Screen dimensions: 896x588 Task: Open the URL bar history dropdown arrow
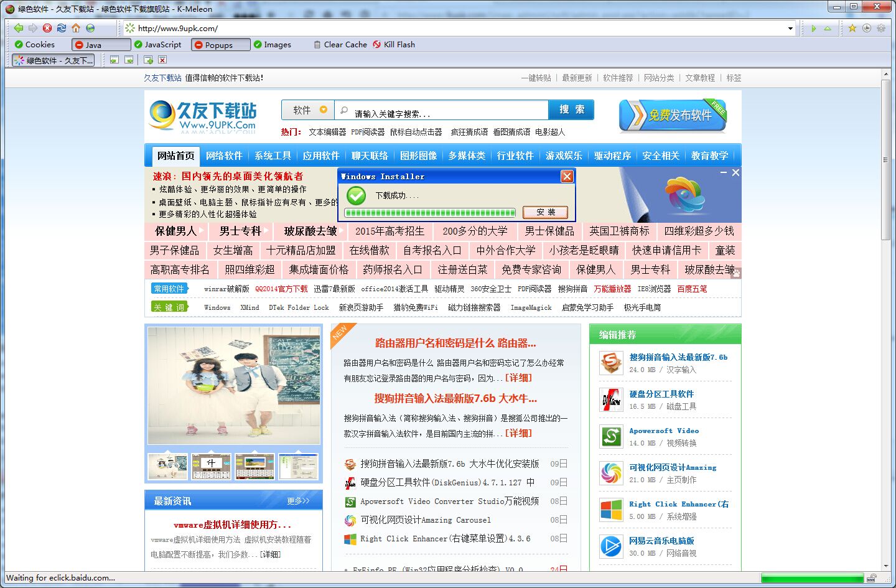[790, 28]
